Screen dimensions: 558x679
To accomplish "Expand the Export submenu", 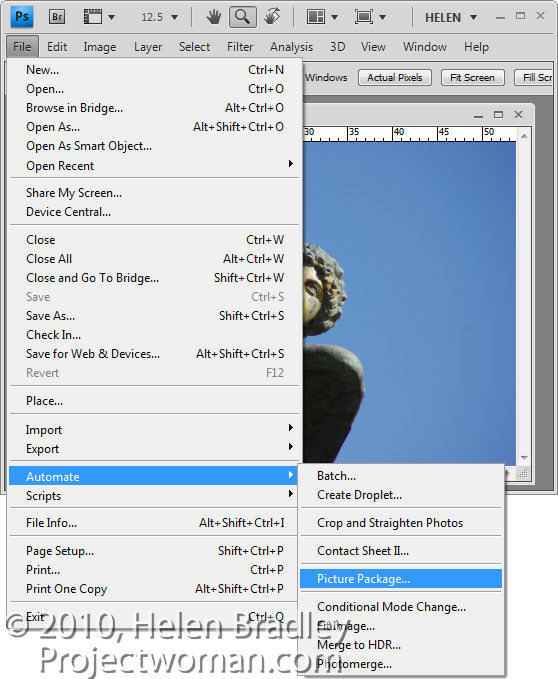I will tap(155, 449).
